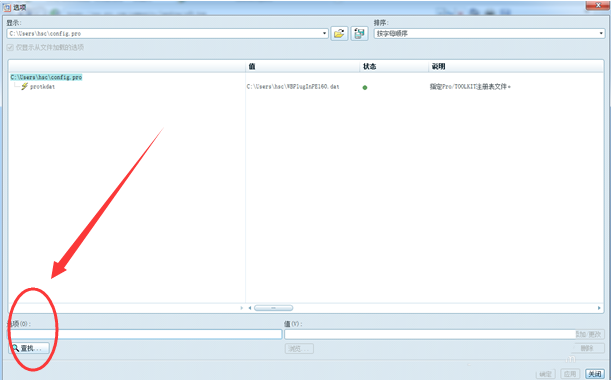This screenshot has height=380, width=611.
Task: Open a configuration file with the folder icon
Action: pyautogui.click(x=339, y=34)
